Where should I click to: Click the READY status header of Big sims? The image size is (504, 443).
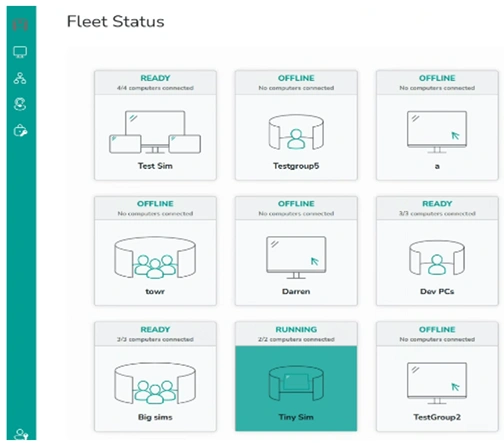(x=155, y=329)
